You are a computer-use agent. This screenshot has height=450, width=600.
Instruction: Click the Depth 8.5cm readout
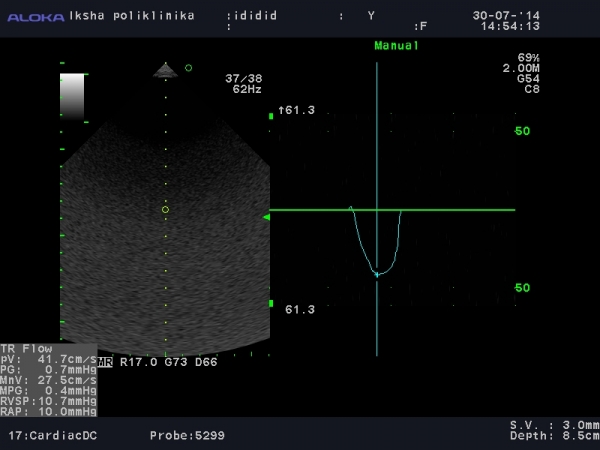553,436
